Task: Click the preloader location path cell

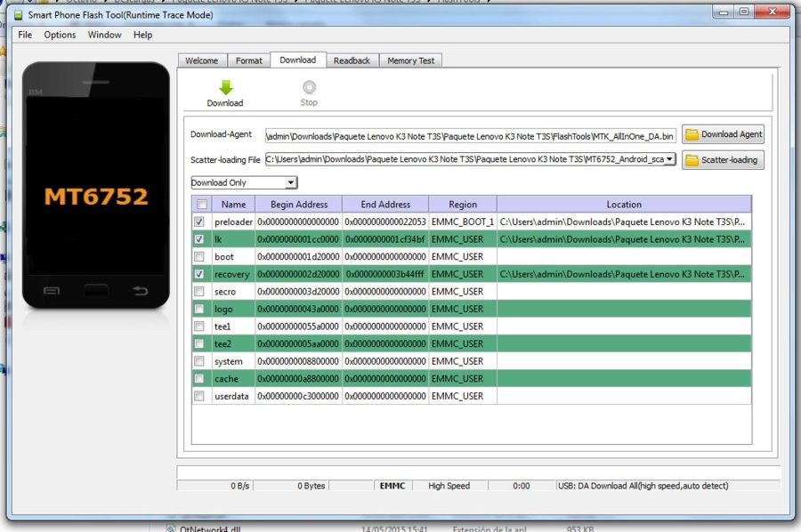Action: (624, 222)
